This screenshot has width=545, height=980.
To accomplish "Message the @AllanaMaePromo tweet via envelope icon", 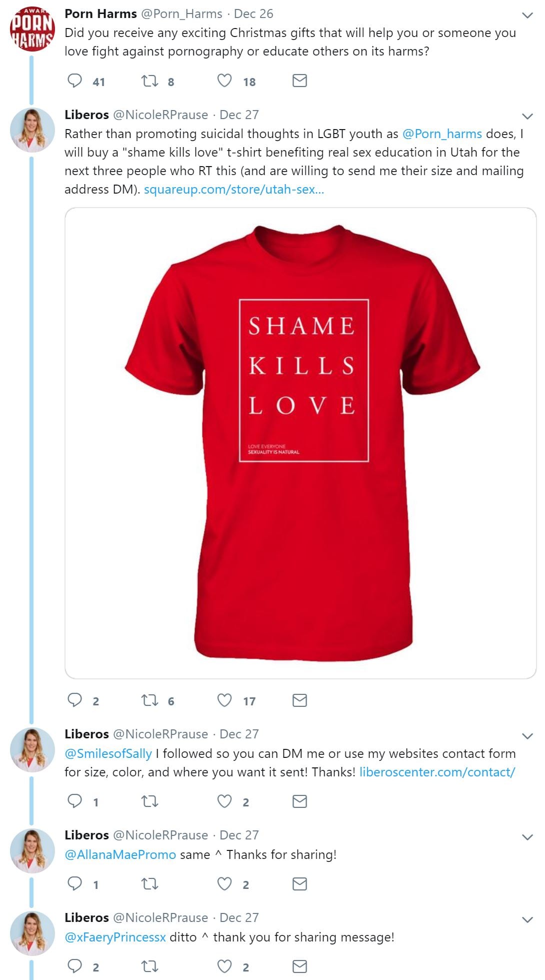I will (299, 884).
